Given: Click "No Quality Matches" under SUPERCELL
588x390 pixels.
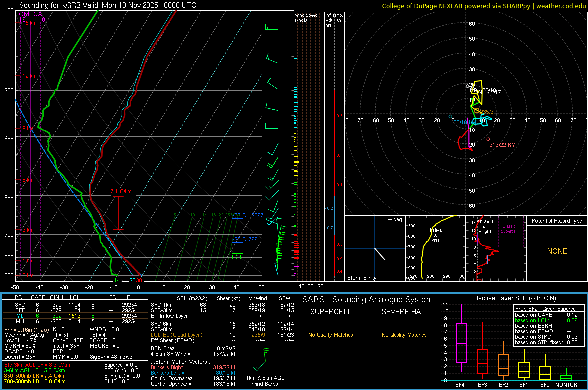Looking at the screenshot, I should 331,335.
